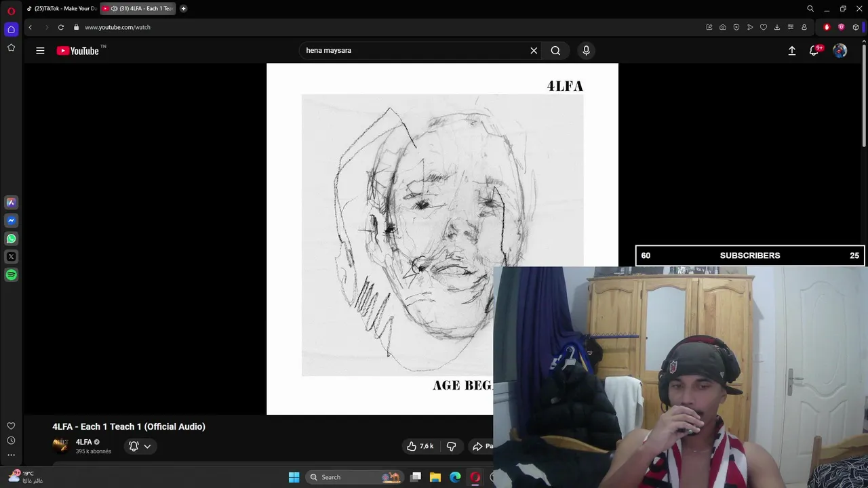868x488 pixels.
Task: Open 4LFA channel avatar
Action: pos(60,445)
